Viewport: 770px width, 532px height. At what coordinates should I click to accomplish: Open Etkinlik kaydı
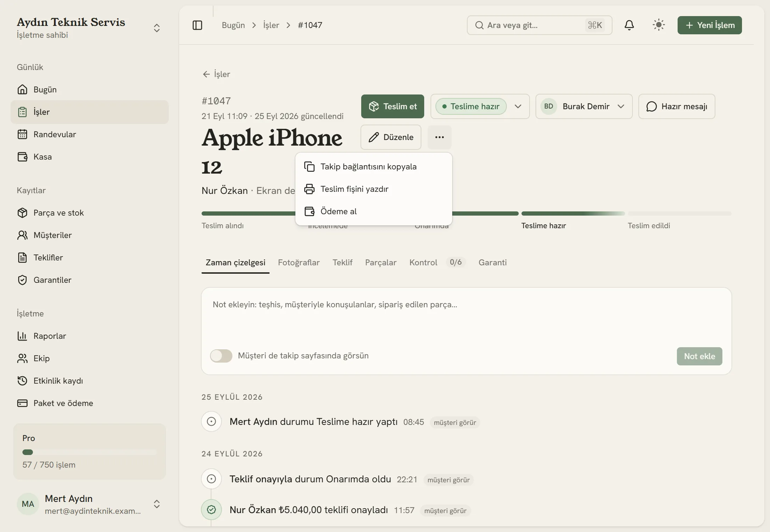[90, 381]
